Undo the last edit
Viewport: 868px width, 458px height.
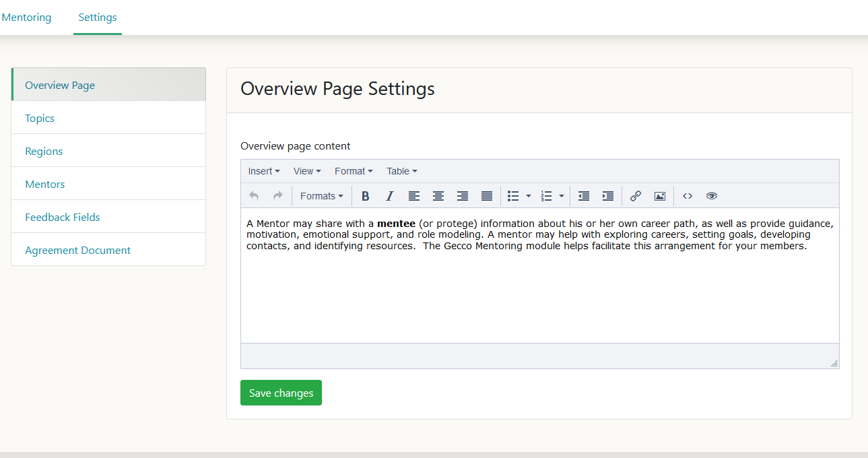[x=254, y=196]
